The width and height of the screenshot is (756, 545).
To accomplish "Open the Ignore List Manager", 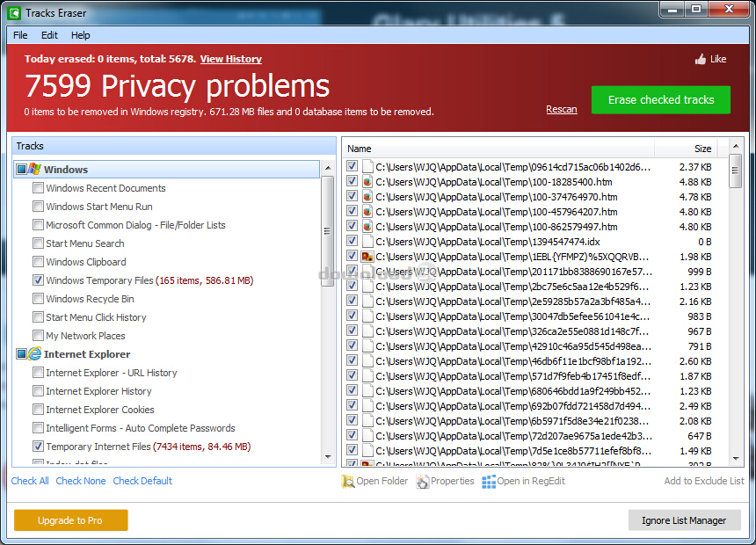I will (x=684, y=520).
